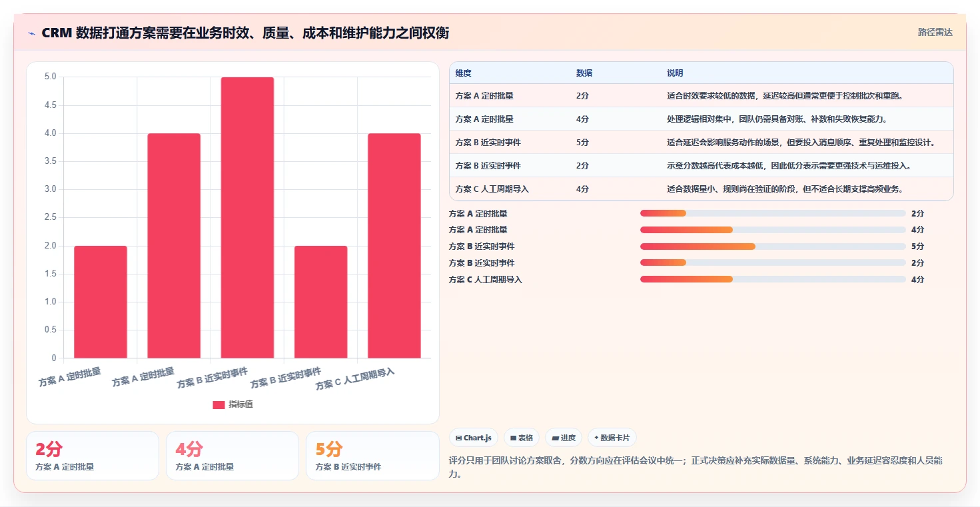Select the 数据卡片 chip
This screenshot has height=507, width=980.
tap(612, 438)
